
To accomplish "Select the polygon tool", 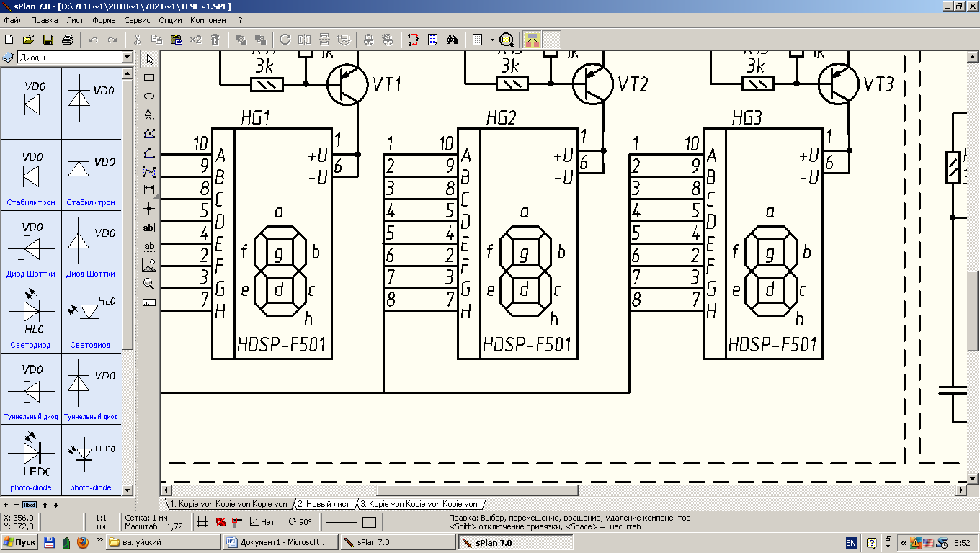I will point(149,134).
